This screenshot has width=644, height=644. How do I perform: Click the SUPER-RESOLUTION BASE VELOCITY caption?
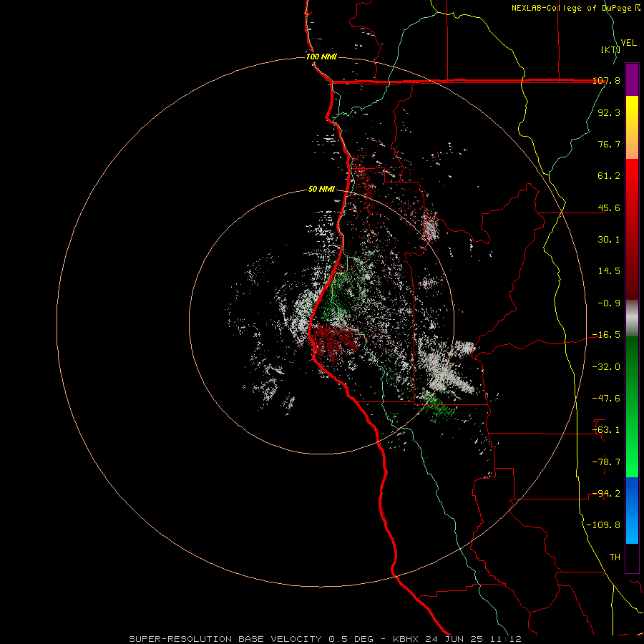click(x=227, y=639)
